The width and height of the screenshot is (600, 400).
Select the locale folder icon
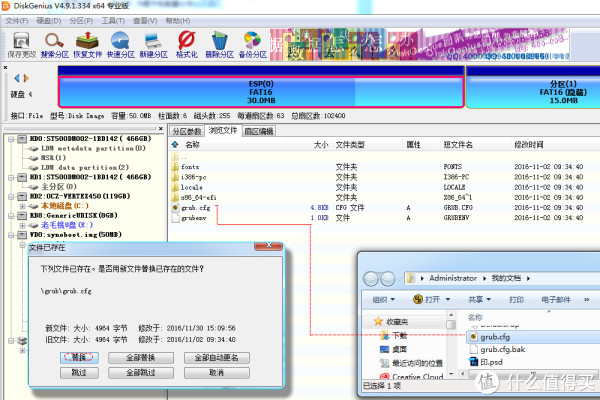[175, 187]
